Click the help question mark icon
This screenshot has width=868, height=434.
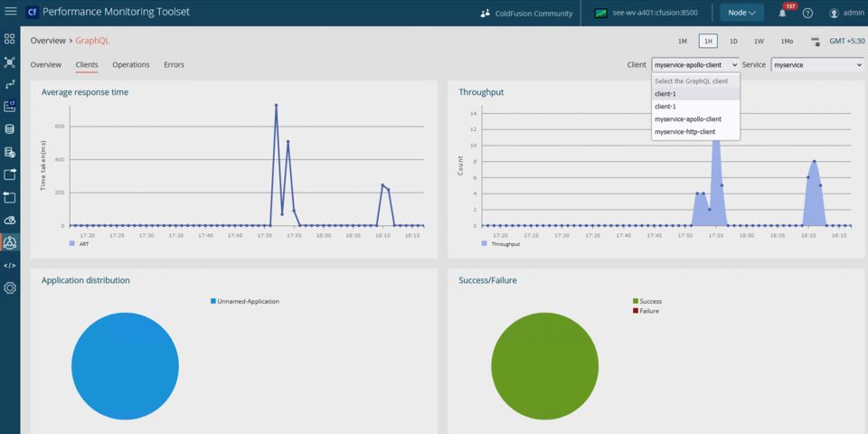pos(807,14)
